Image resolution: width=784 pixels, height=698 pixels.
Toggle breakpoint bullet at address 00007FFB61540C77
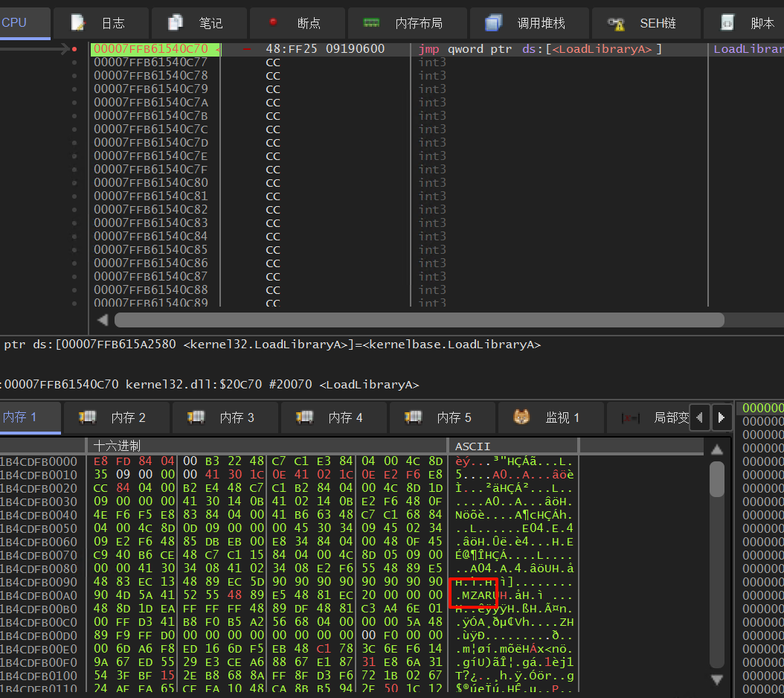click(74, 63)
